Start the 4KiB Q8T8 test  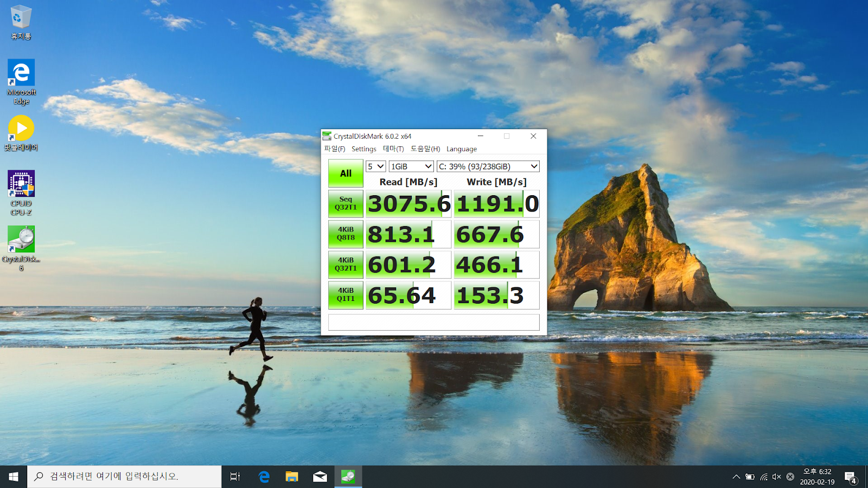(346, 234)
